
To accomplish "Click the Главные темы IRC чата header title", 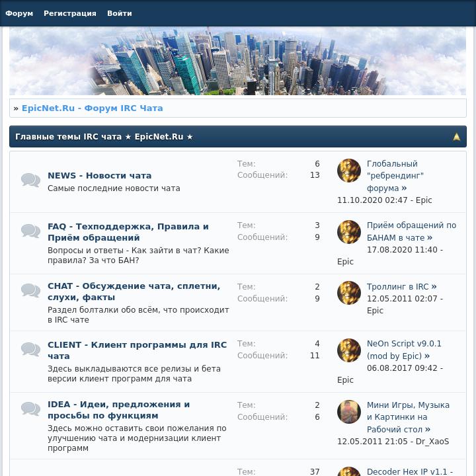I will pyautogui.click(x=104, y=137).
